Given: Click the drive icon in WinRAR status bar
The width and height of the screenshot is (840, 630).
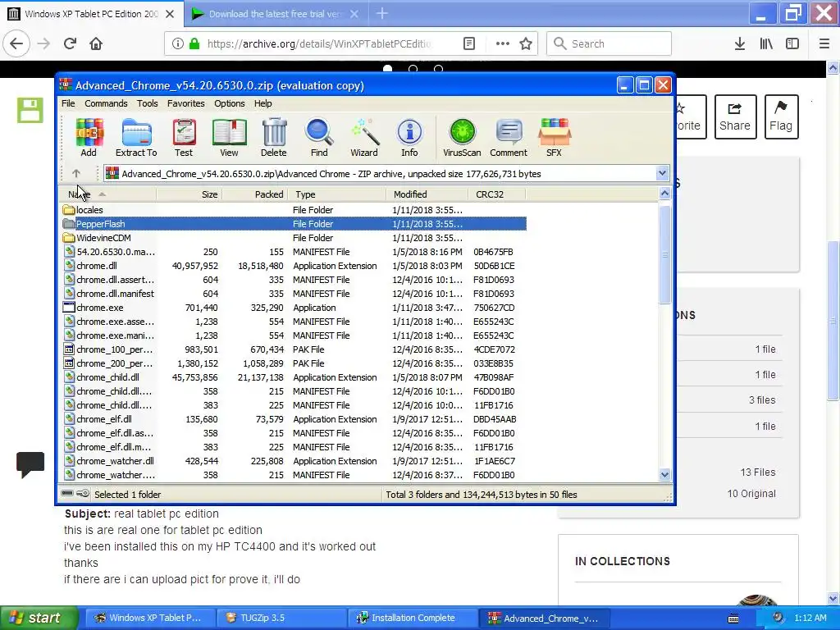Looking at the screenshot, I should [x=67, y=493].
